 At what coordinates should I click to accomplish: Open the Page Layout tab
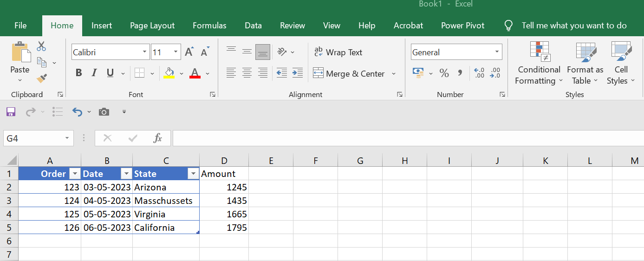point(152,26)
